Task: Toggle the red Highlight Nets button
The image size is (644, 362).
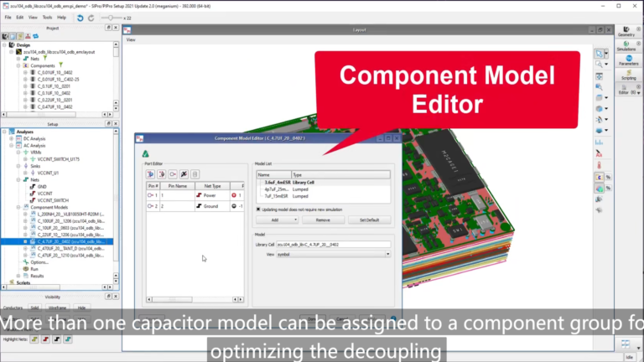Action: coord(45,339)
